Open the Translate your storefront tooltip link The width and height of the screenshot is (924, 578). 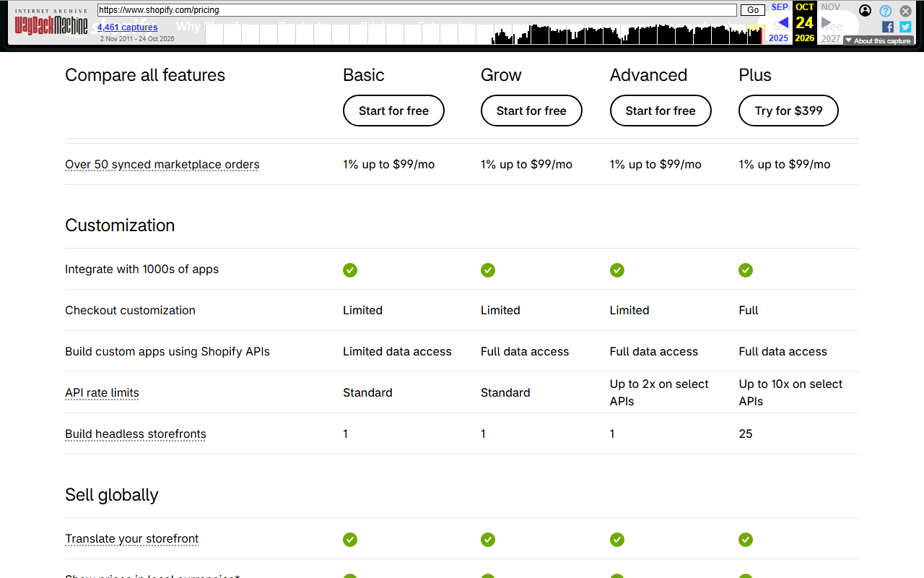click(131, 538)
